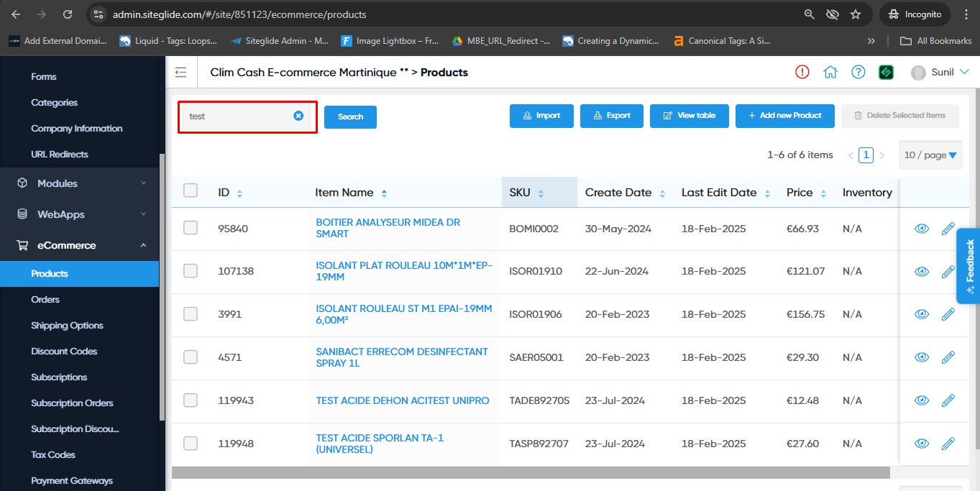Select Discount Codes in the sidebar

click(x=64, y=352)
